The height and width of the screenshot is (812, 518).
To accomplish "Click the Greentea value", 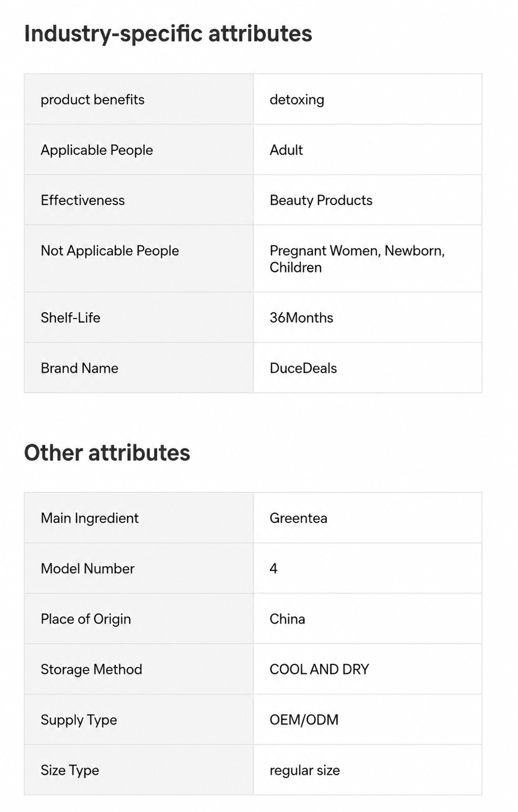I will pyautogui.click(x=298, y=518).
